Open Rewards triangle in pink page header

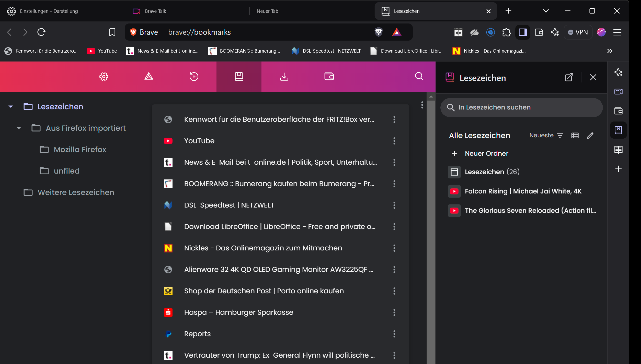[x=149, y=77]
